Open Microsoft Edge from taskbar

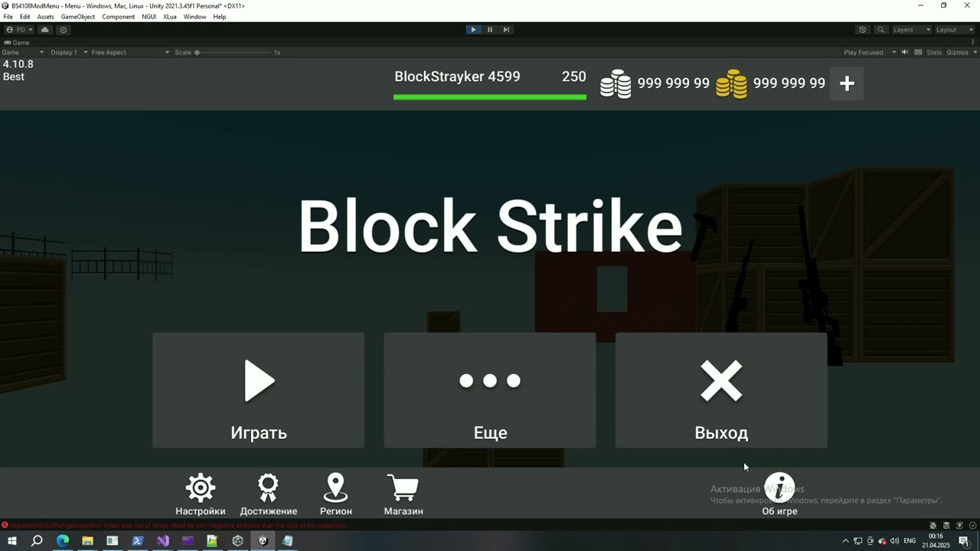tap(63, 541)
